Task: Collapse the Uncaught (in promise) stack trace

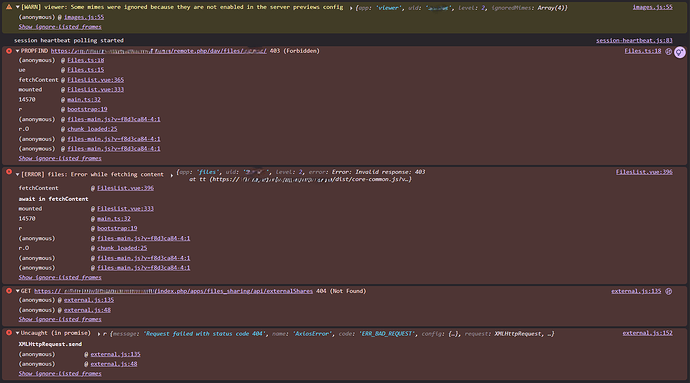Action: [18, 333]
